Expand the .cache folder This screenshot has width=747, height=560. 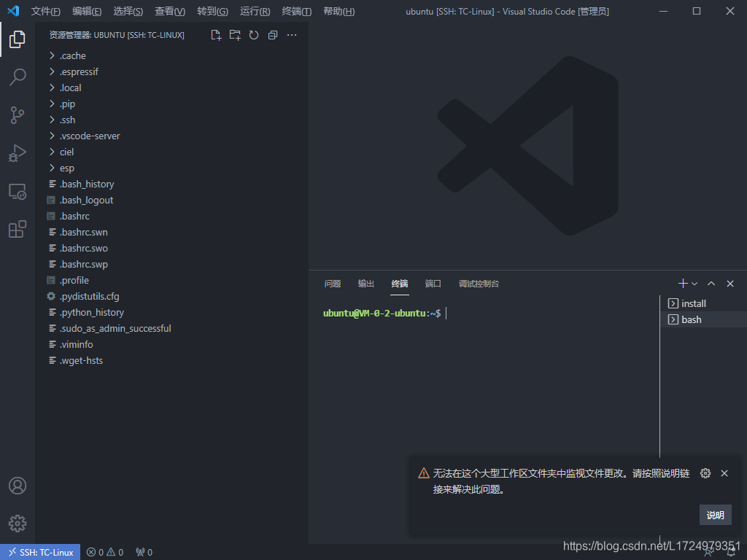pyautogui.click(x=172, y=55)
